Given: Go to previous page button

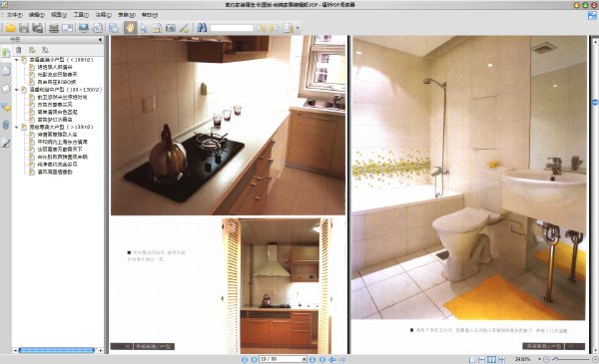Looking at the screenshot, I should coord(254,360).
